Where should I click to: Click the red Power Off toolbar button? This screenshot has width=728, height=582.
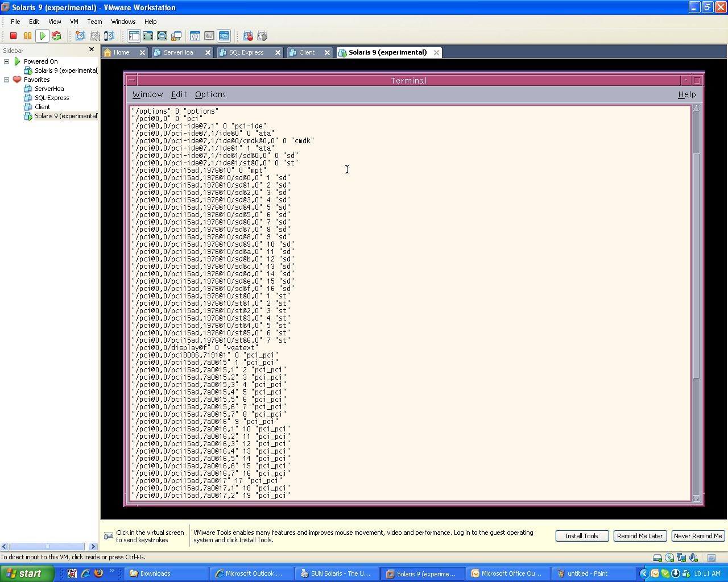[14, 36]
